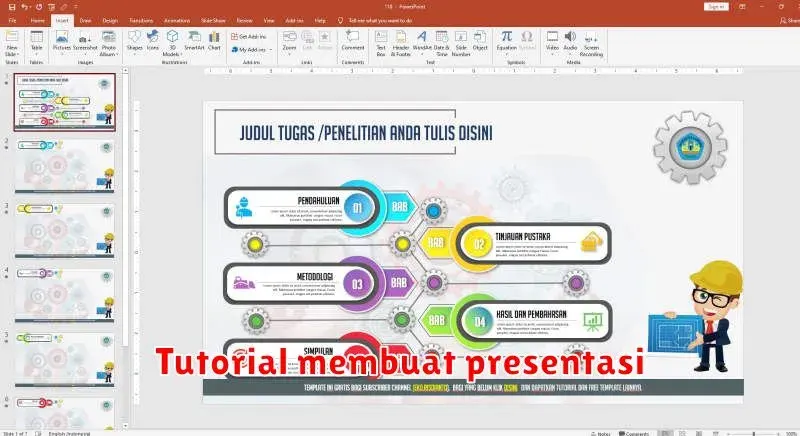
Task: Click the Share button
Action: 790,20
